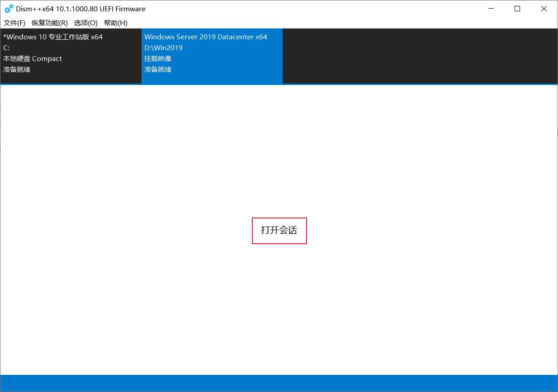
Task: Minimize the Dism++ window
Action: click(x=491, y=8)
